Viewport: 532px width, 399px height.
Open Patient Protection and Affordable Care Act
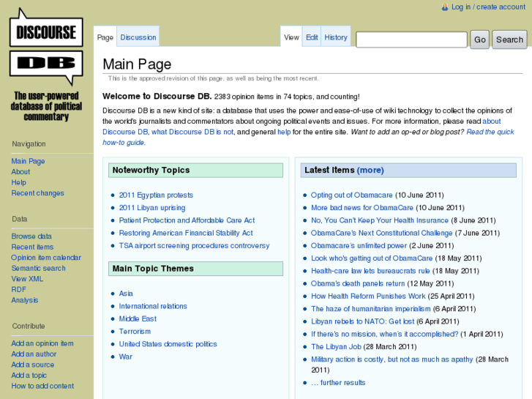pyautogui.click(x=187, y=220)
